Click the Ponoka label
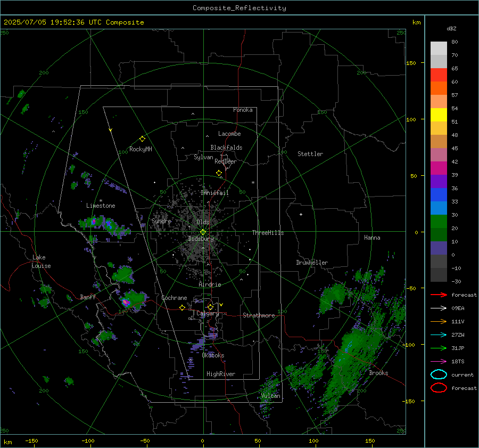 pos(243,110)
